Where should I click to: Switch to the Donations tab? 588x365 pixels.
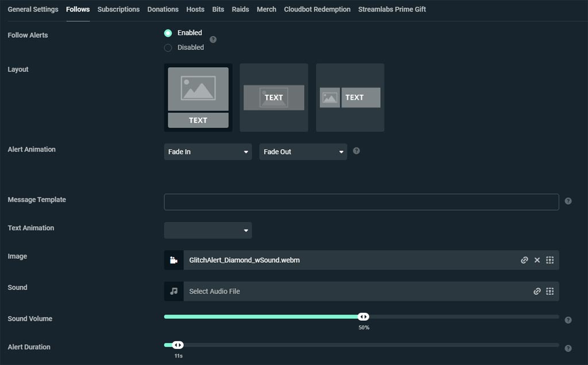163,9
